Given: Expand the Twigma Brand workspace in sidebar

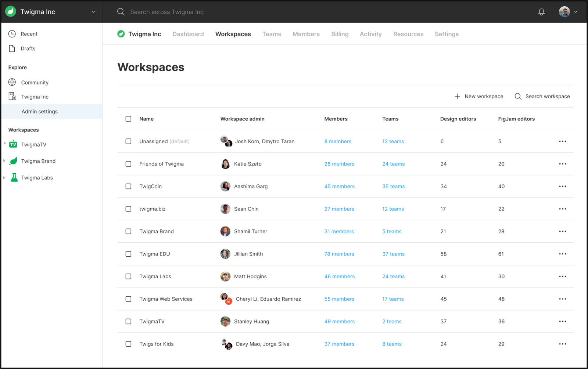Looking at the screenshot, I should 4,161.
